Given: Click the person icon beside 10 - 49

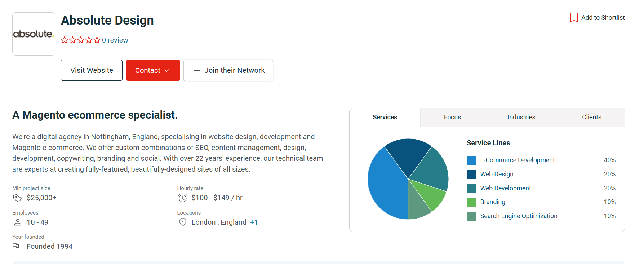Looking at the screenshot, I should tap(18, 223).
